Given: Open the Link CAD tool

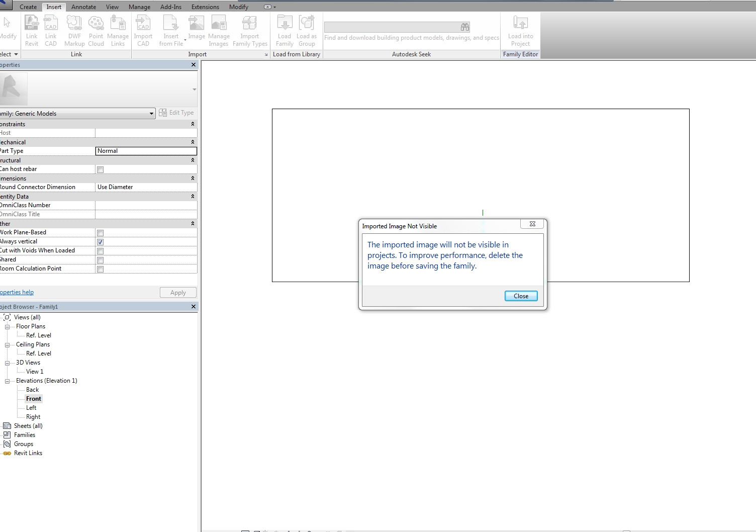Looking at the screenshot, I should (51, 29).
